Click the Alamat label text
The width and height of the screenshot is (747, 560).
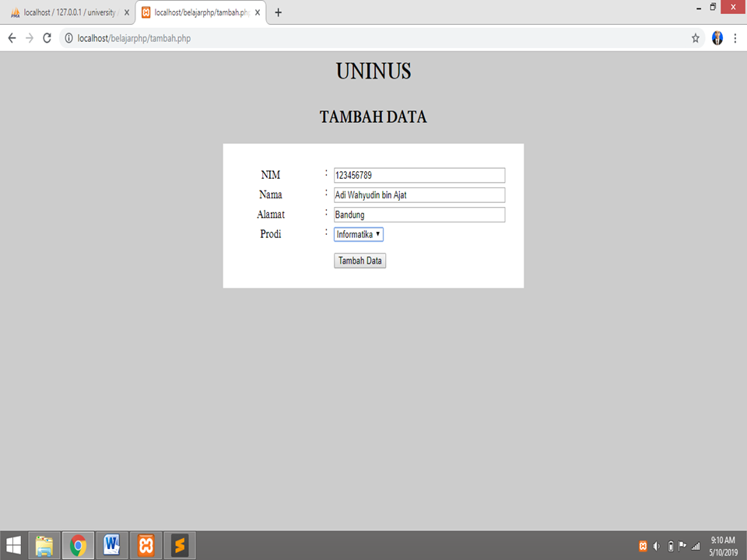click(x=271, y=215)
